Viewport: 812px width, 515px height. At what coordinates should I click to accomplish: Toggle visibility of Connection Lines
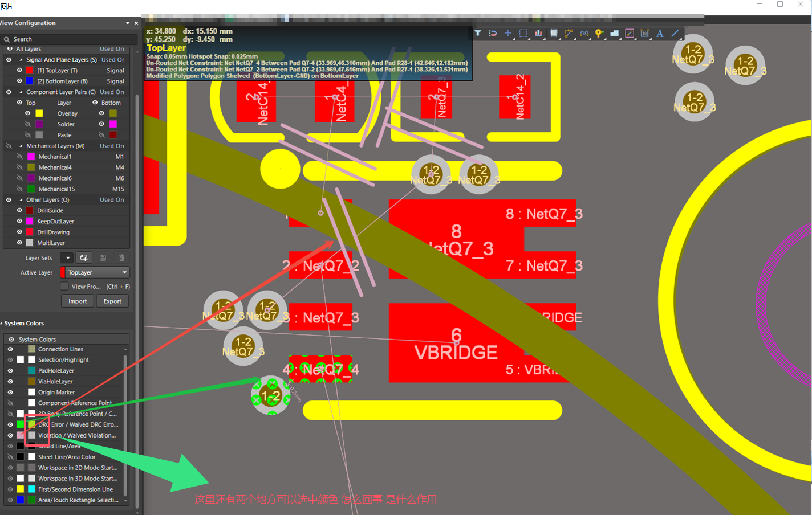click(10, 349)
